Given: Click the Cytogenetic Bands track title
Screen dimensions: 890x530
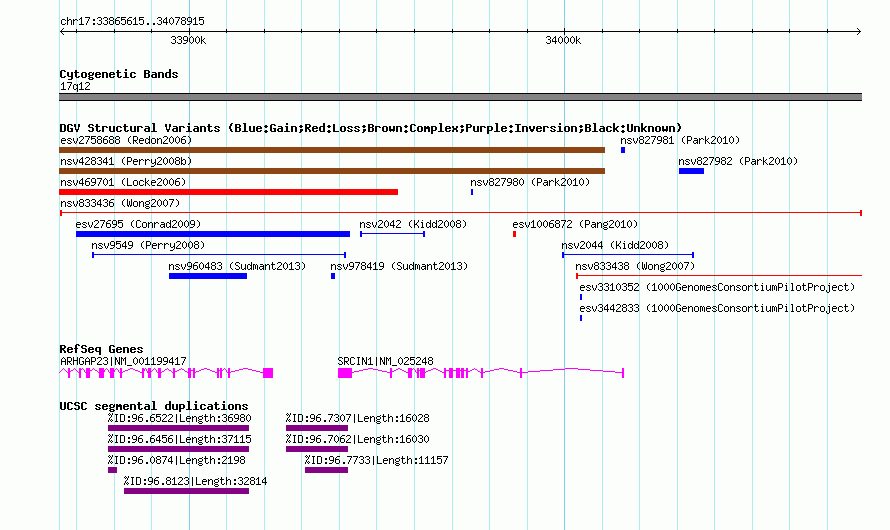Looking at the screenshot, I should [x=119, y=74].
